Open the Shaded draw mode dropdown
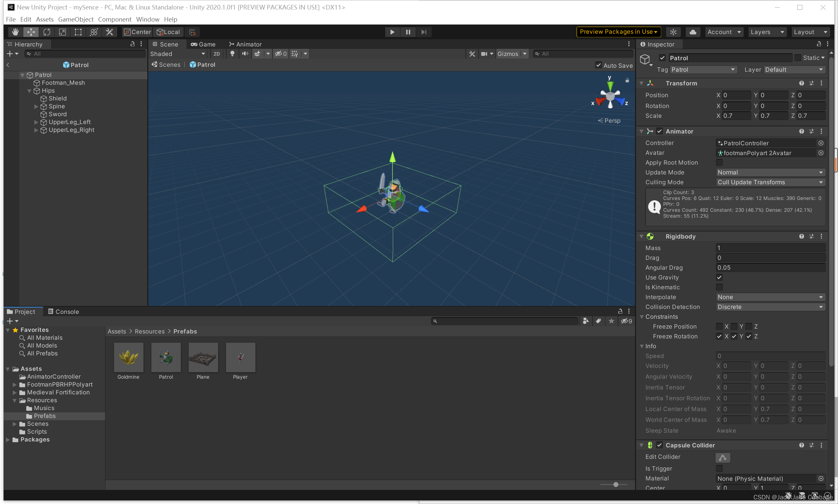 tap(178, 54)
